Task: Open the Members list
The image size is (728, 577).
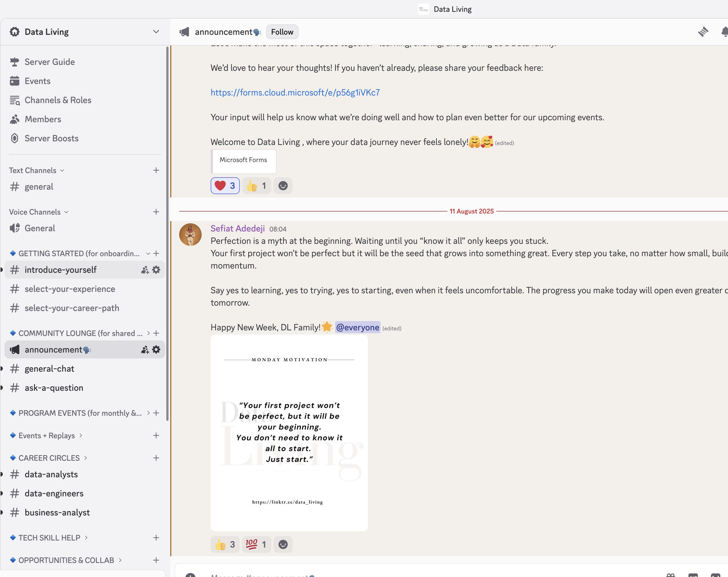Action: 43,119
